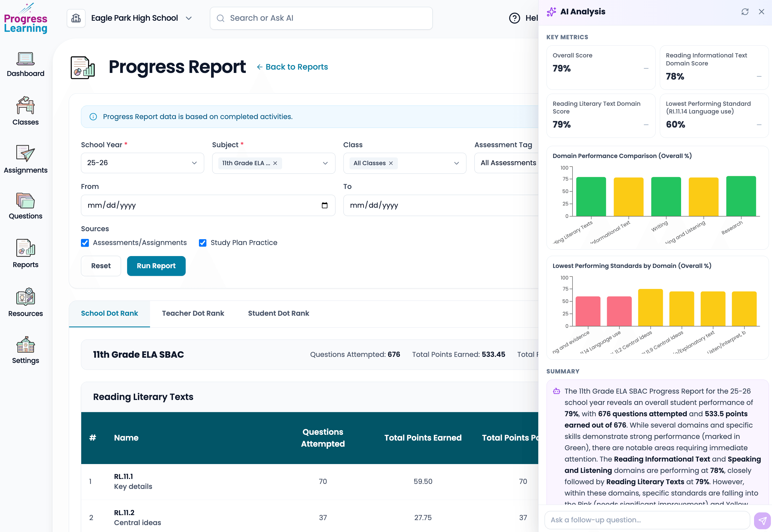Screen dimensions: 772x532
Task: Refresh the AI Analysis panel
Action: click(x=745, y=11)
